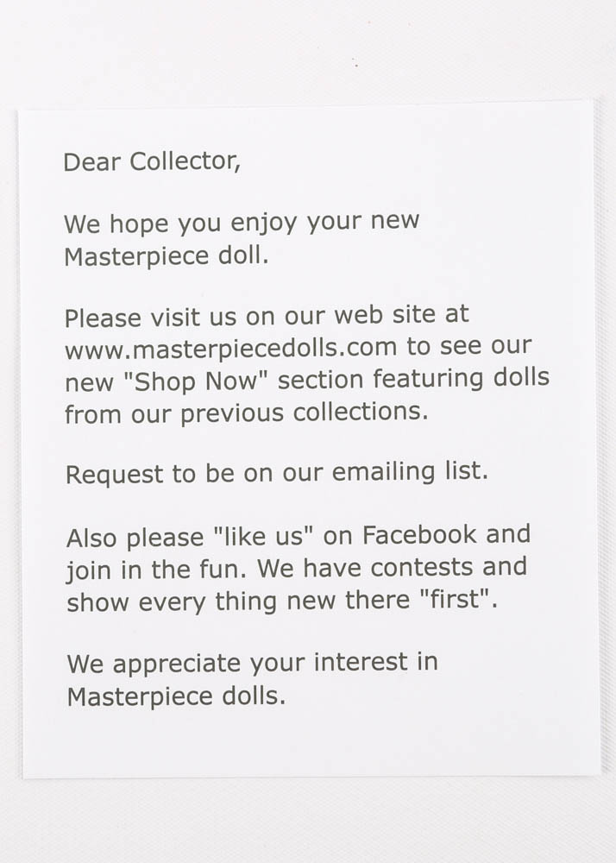
Task: Click the "Dear Collector," greeting
Action: [x=152, y=161]
